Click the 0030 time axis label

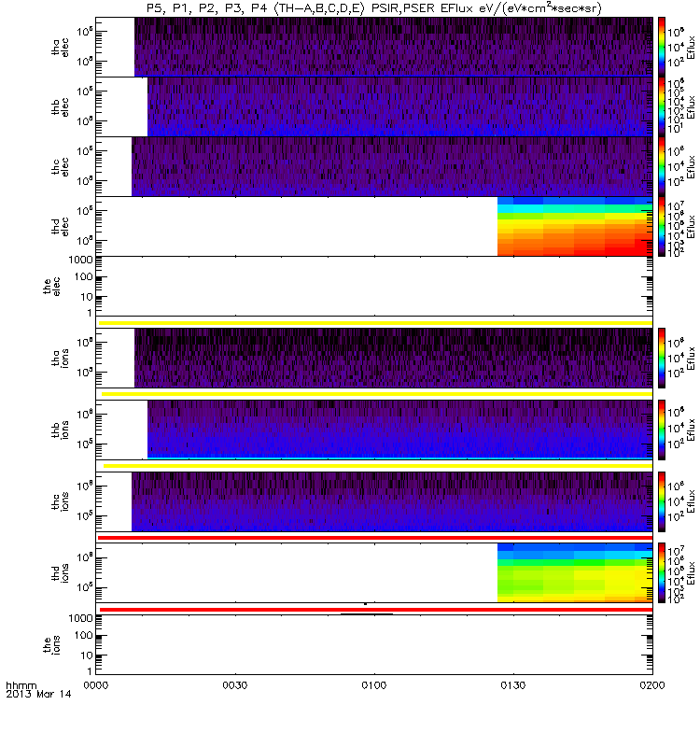[x=235, y=685]
